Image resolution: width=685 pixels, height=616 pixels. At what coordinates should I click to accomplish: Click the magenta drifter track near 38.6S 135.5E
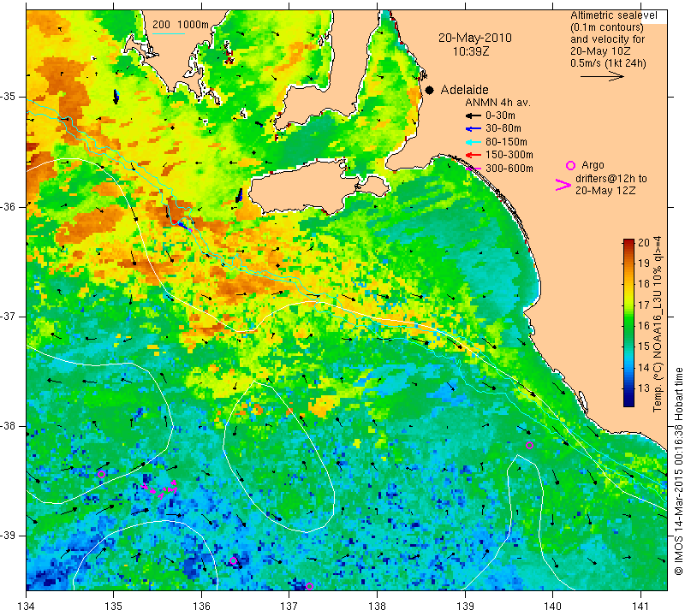[160, 489]
